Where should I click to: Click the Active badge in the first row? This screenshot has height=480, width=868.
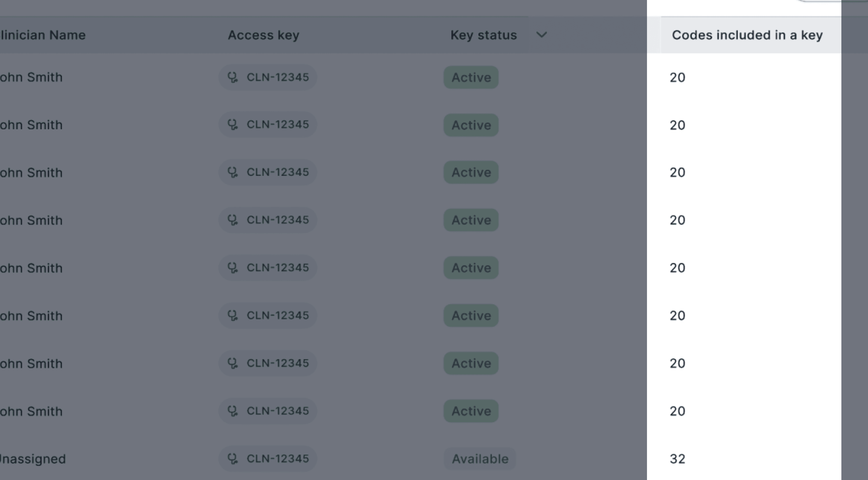pos(471,78)
